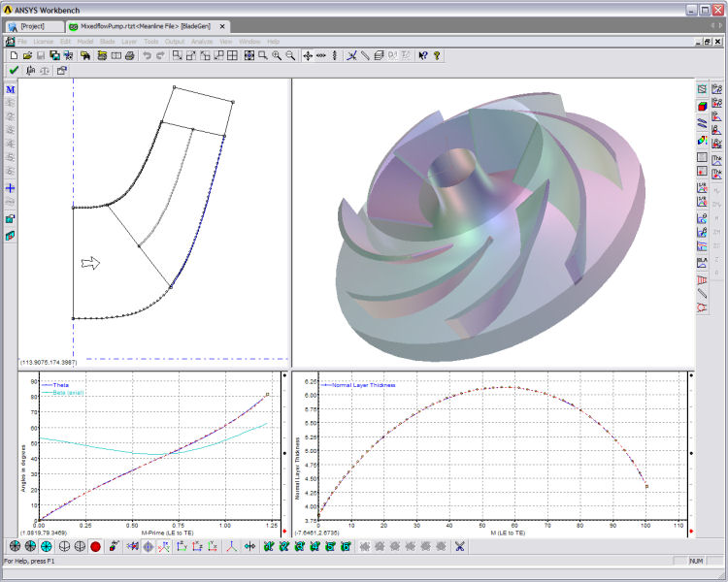The image size is (728, 582).
Task: Click the red nozzle shape icon
Action: coord(703,280)
